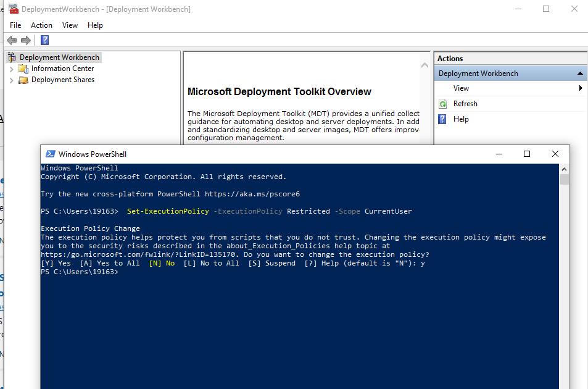Minimize the DeploymentWorkbench window

pyautogui.click(x=518, y=9)
